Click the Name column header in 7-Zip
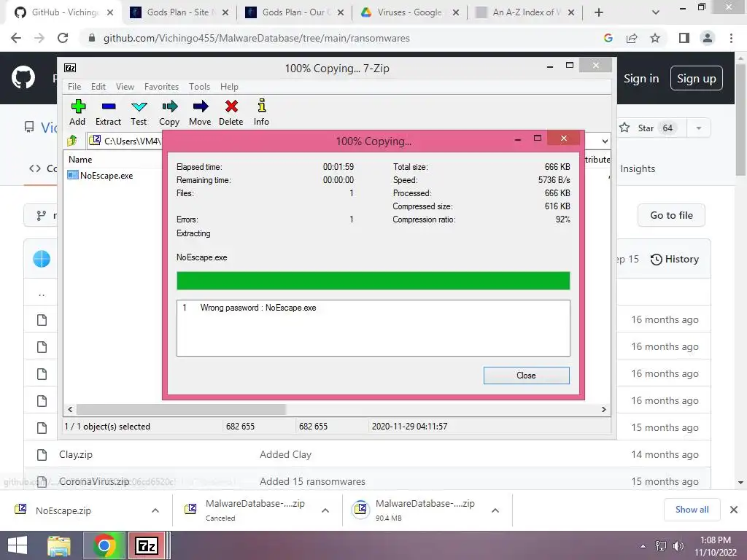747x560 pixels. [80, 160]
